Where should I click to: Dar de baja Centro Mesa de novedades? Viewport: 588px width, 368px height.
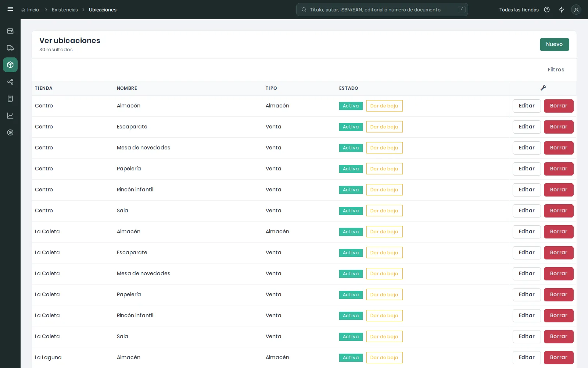tap(384, 148)
